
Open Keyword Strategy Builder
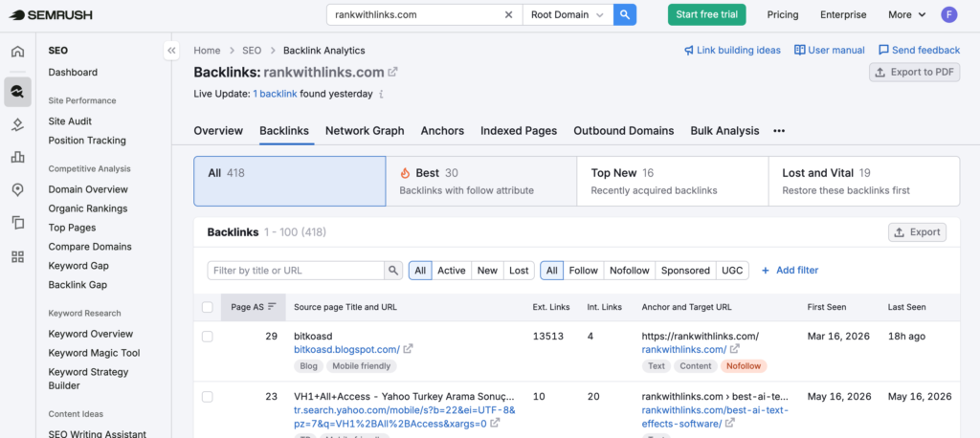pos(88,379)
